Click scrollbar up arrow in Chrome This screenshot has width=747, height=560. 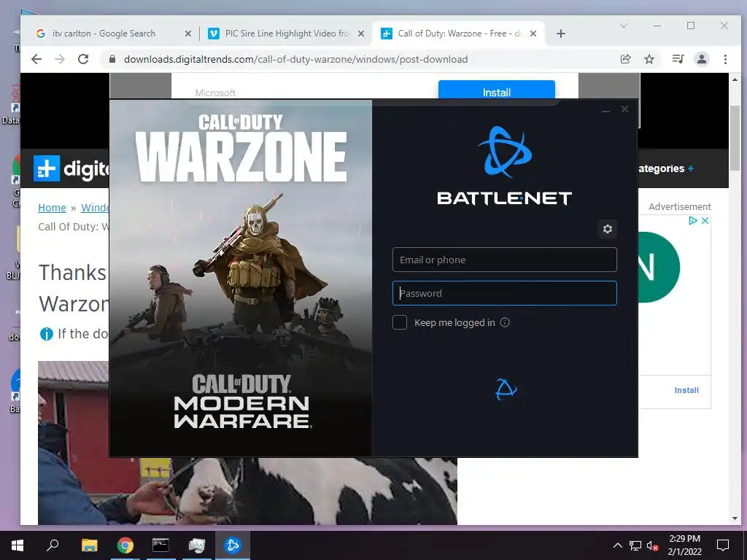coord(735,80)
